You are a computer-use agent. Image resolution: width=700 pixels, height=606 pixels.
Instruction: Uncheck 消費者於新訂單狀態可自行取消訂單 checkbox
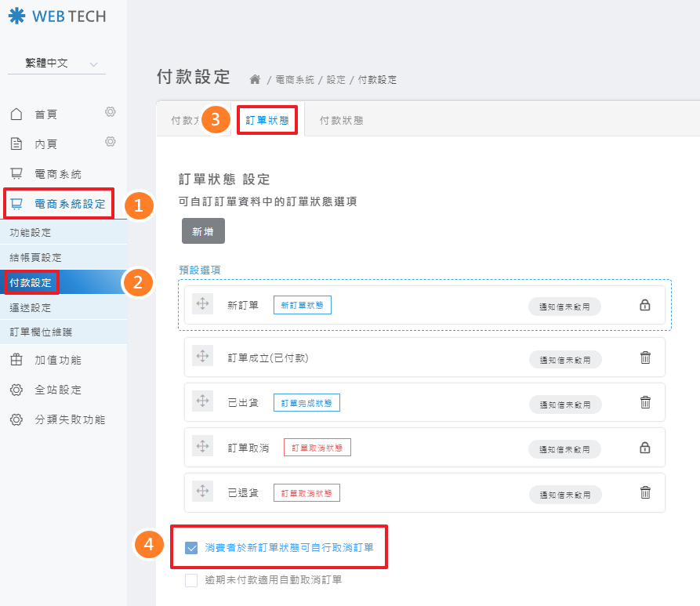click(x=192, y=547)
